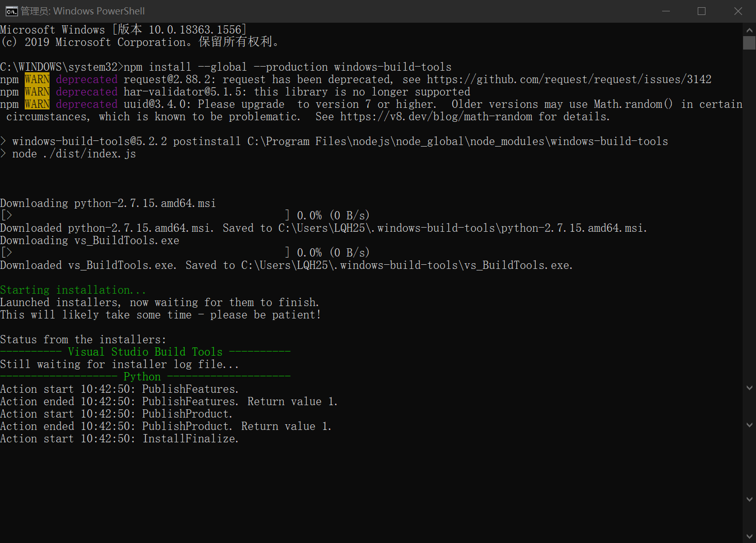
Task: Click the WARN badge beside the uuid warning
Action: [x=37, y=104]
